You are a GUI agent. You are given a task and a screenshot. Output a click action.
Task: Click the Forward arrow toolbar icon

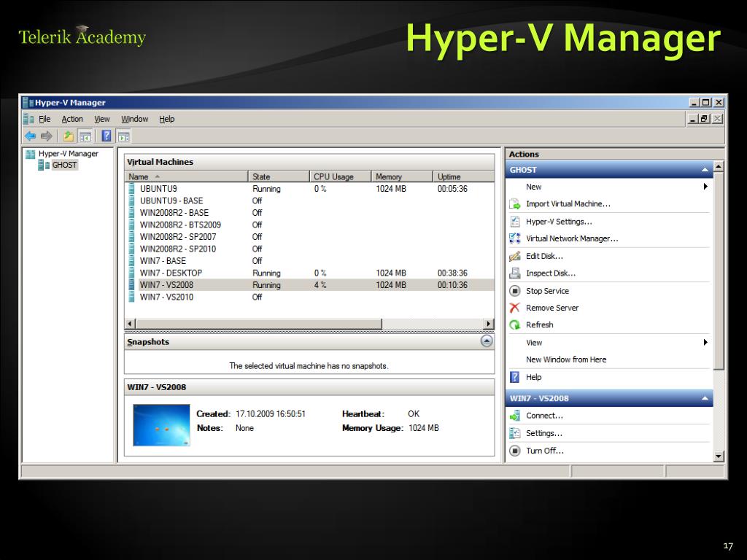[46, 136]
